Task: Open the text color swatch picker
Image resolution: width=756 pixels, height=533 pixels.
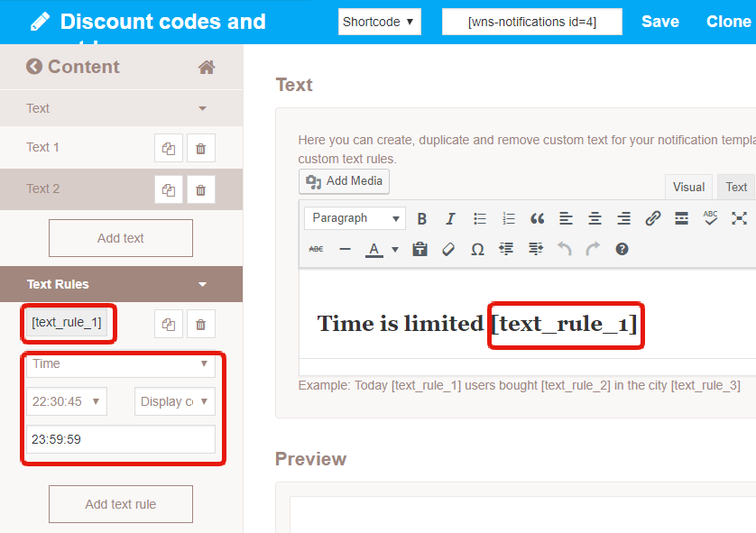Action: point(394,249)
